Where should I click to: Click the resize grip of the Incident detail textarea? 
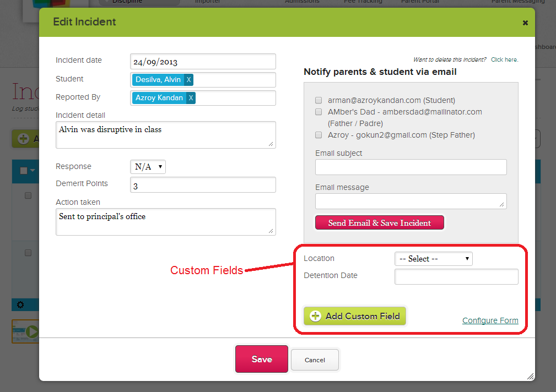tap(271, 144)
